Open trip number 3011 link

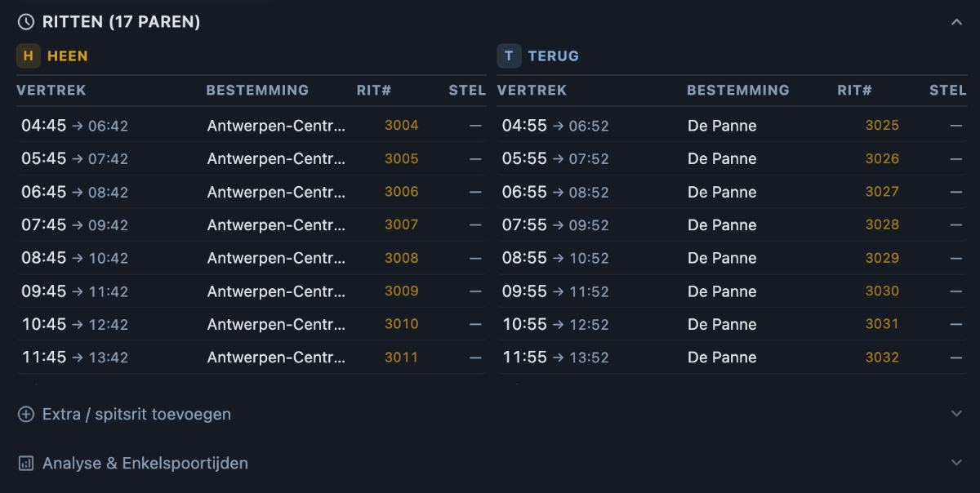[402, 358]
